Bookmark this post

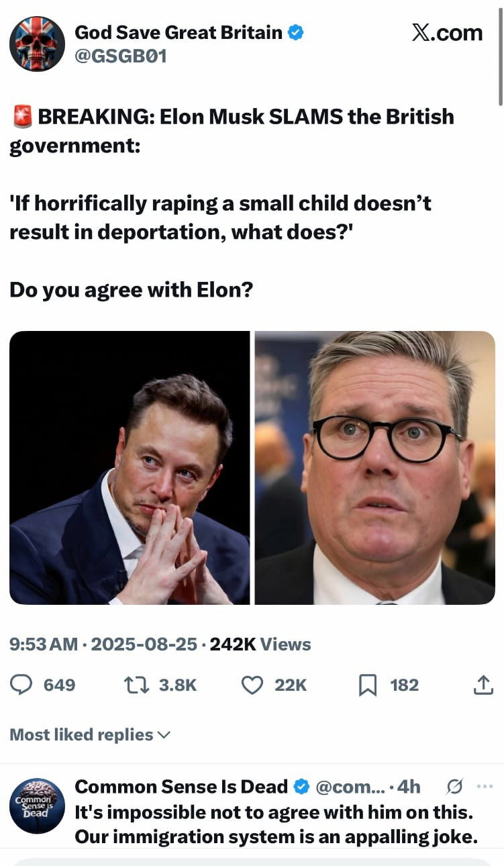pyautogui.click(x=368, y=685)
